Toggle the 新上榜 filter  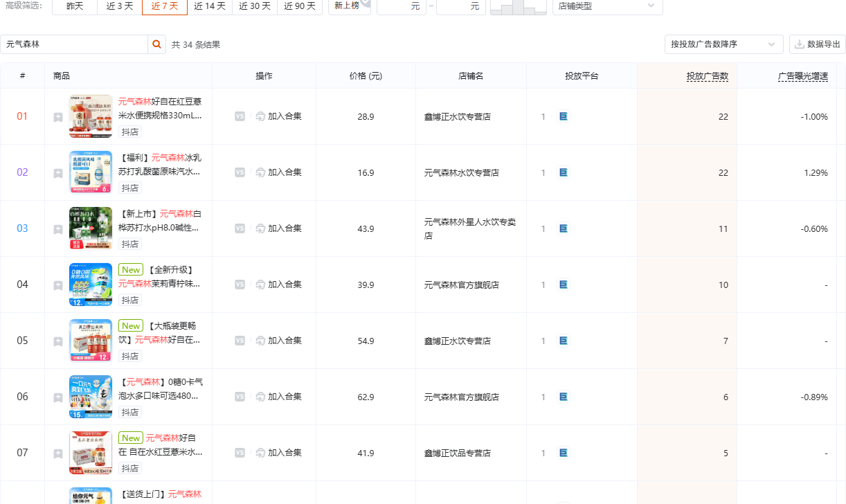(x=350, y=6)
